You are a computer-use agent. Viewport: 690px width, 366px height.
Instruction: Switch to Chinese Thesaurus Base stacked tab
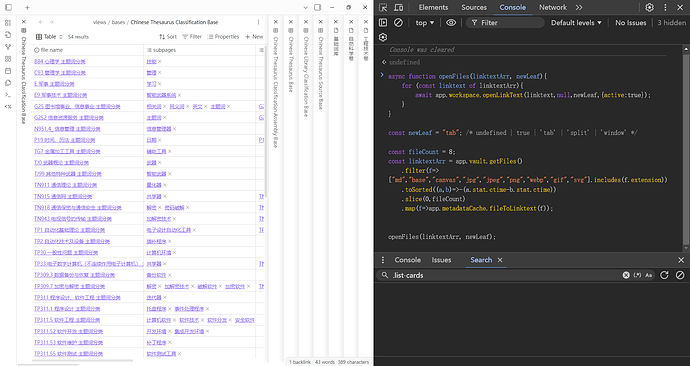click(x=290, y=64)
